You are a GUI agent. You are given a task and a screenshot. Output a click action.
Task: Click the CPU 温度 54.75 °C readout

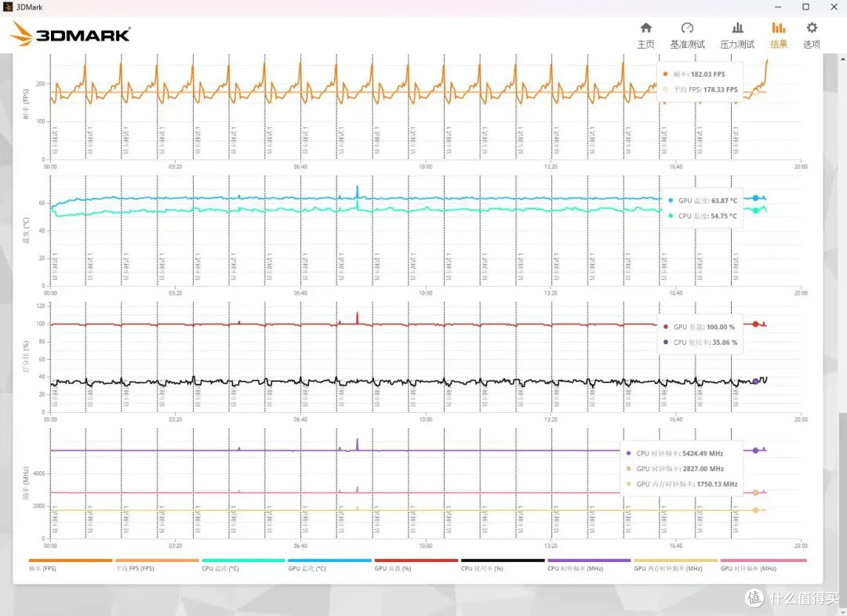pyautogui.click(x=707, y=216)
